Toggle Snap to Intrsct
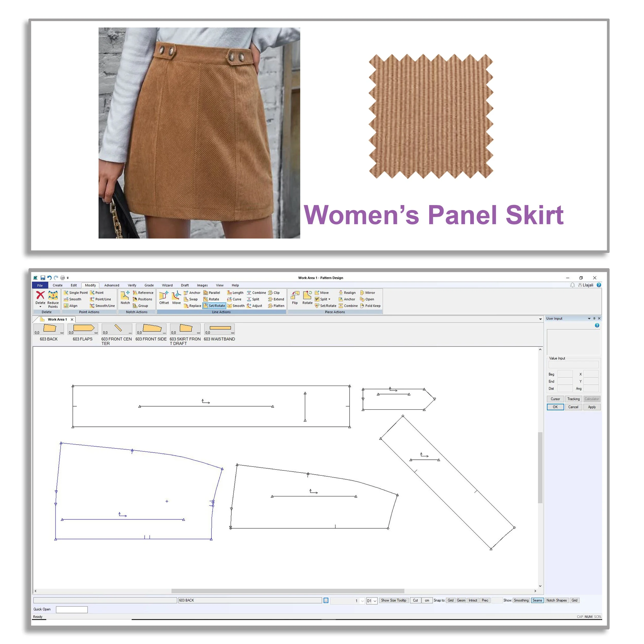The image size is (644, 644). 473,600
